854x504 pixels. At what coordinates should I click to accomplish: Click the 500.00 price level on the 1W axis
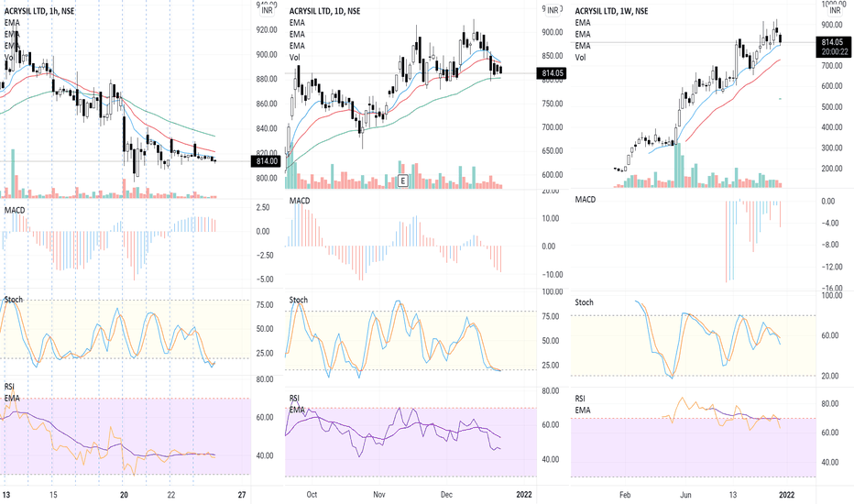[832, 107]
